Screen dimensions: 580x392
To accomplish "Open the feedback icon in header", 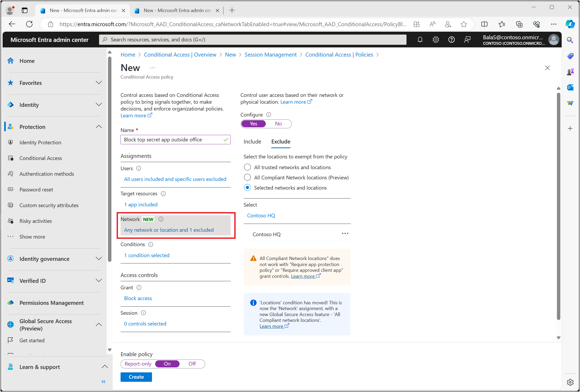I will [x=467, y=40].
